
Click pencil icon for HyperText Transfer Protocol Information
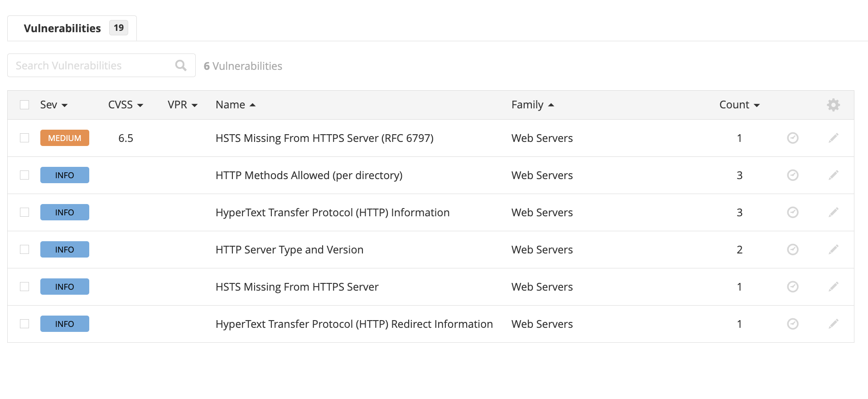point(833,213)
